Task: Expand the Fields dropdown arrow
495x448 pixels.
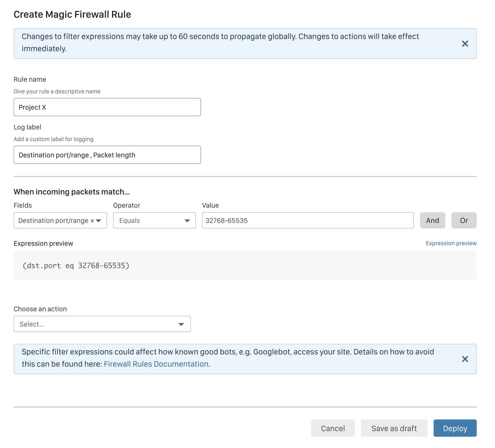Action: (99, 221)
